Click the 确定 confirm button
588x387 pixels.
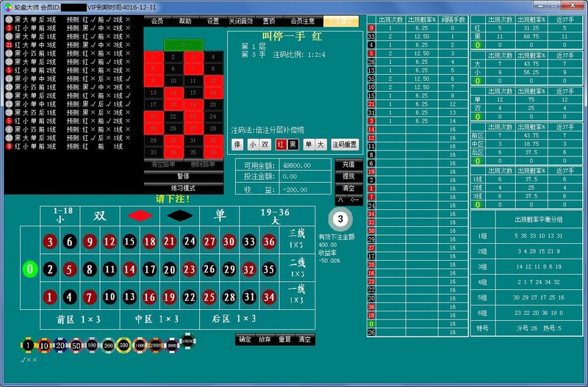coord(244,339)
